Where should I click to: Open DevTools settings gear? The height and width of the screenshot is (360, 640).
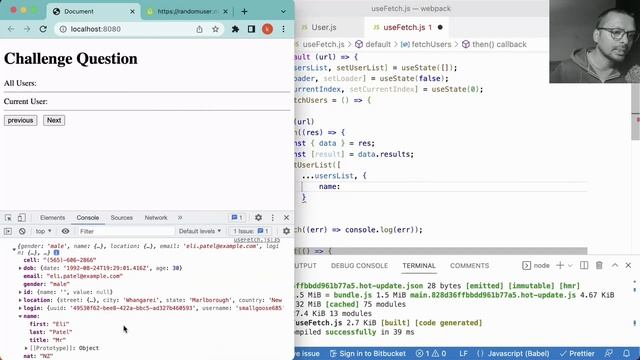tap(258, 218)
